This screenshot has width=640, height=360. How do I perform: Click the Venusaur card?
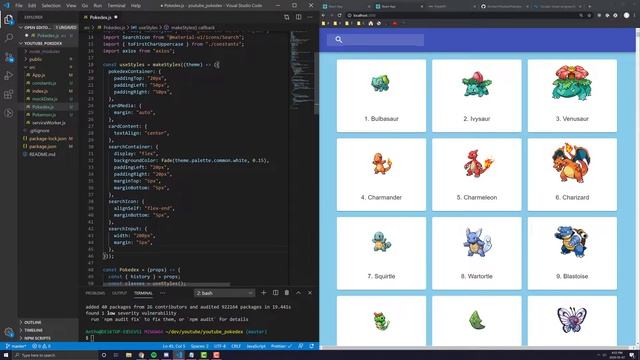point(572,96)
